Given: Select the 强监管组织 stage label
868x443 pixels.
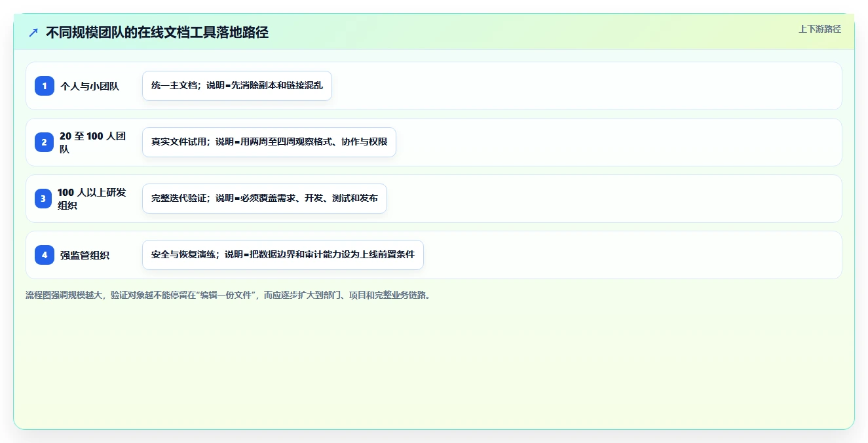Looking at the screenshot, I should point(85,255).
